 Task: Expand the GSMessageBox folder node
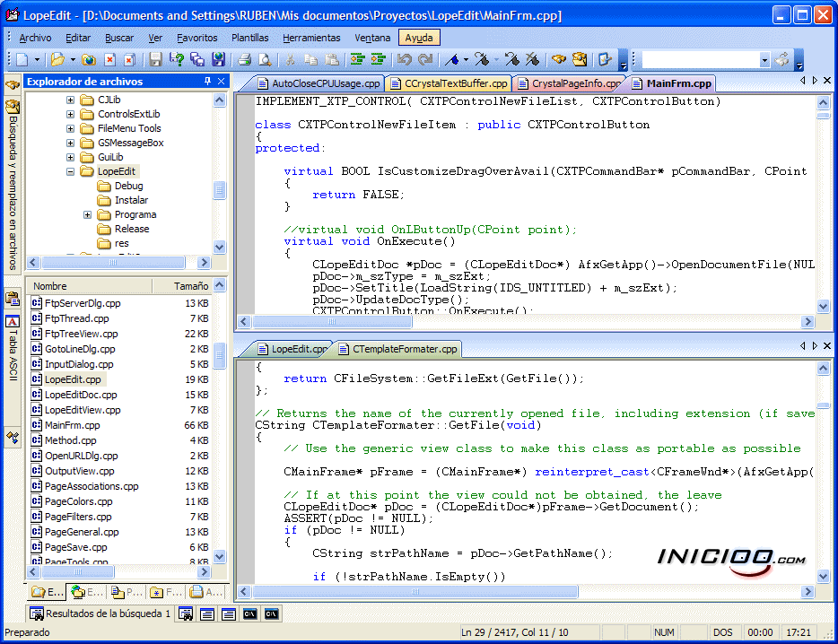70,144
